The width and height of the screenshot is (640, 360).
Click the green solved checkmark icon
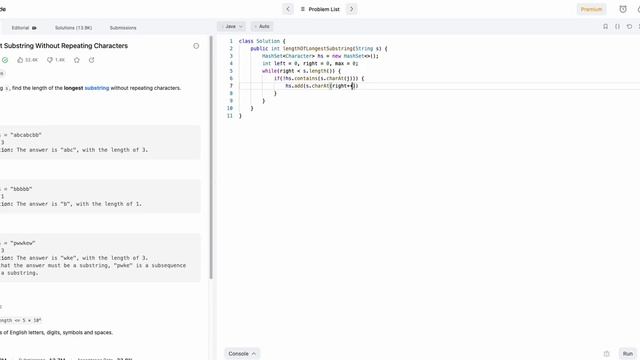coord(5,60)
